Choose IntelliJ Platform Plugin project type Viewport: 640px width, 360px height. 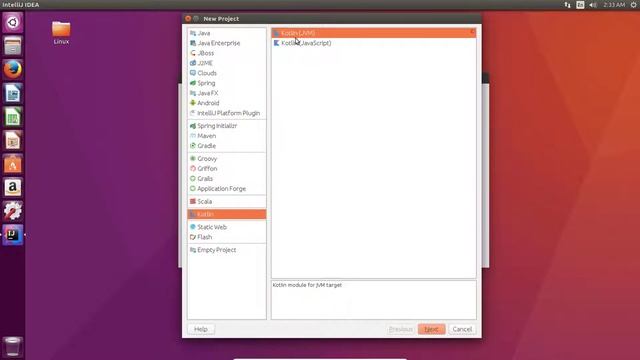coord(227,113)
